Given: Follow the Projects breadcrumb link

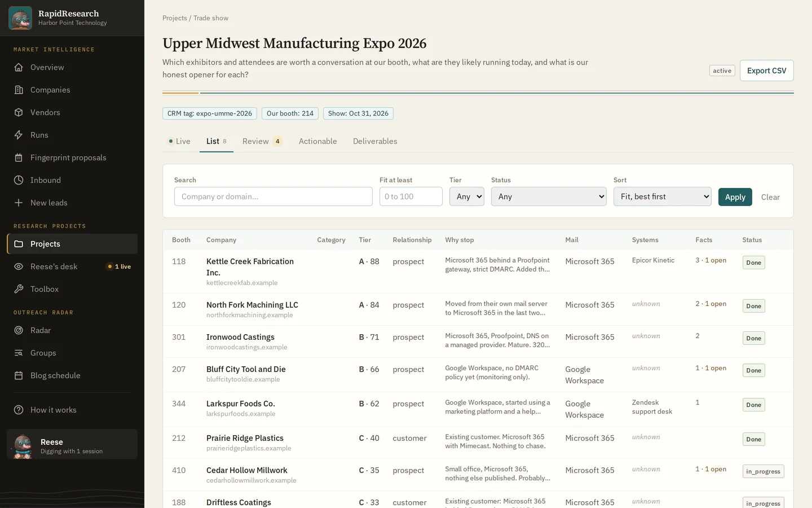Looking at the screenshot, I should tap(175, 18).
